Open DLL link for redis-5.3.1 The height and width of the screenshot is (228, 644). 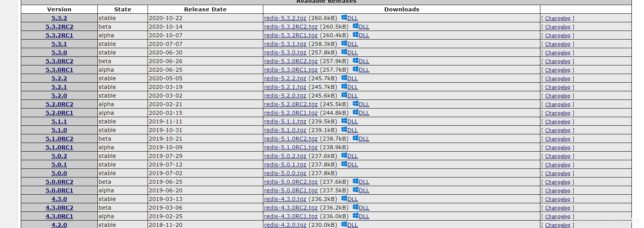[353, 44]
